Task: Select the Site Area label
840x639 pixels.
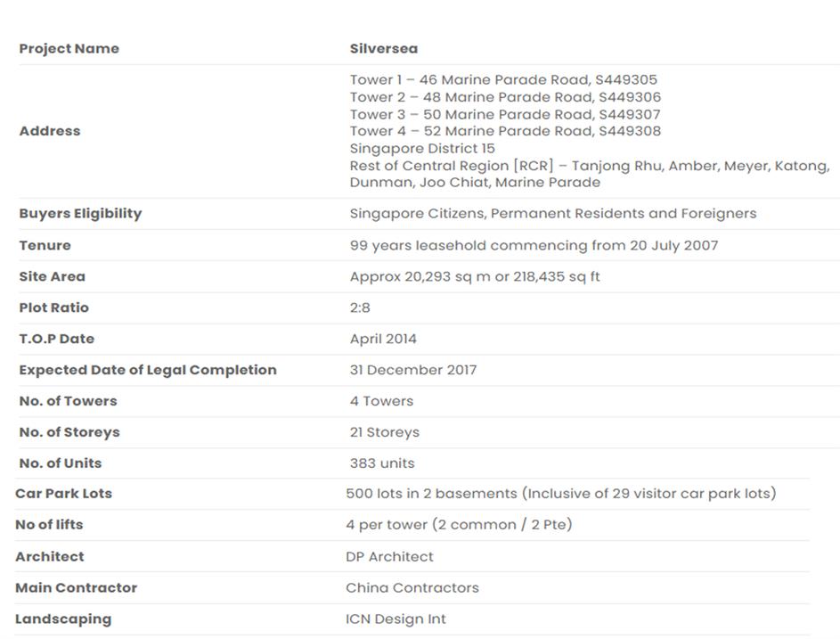Action: 52,276
